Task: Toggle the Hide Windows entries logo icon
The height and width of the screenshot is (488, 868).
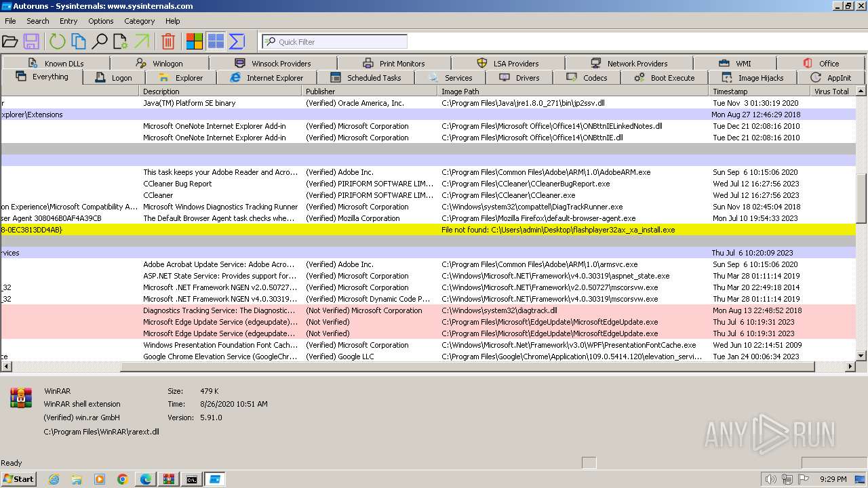Action: [195, 42]
